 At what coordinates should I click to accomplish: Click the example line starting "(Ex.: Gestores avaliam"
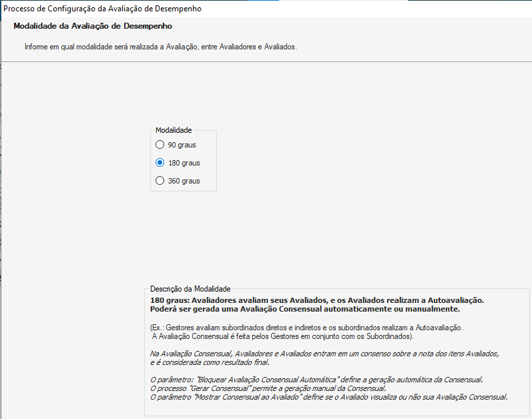pyautogui.click(x=306, y=328)
